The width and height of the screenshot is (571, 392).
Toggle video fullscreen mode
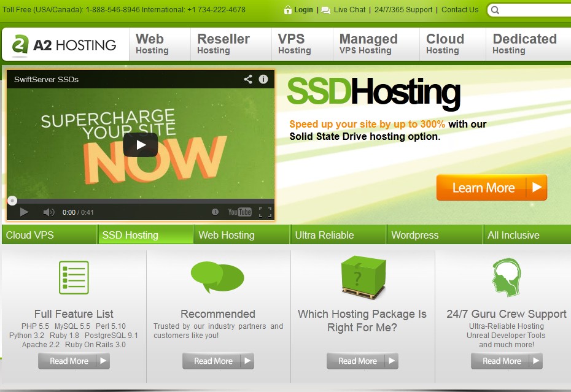(x=265, y=212)
